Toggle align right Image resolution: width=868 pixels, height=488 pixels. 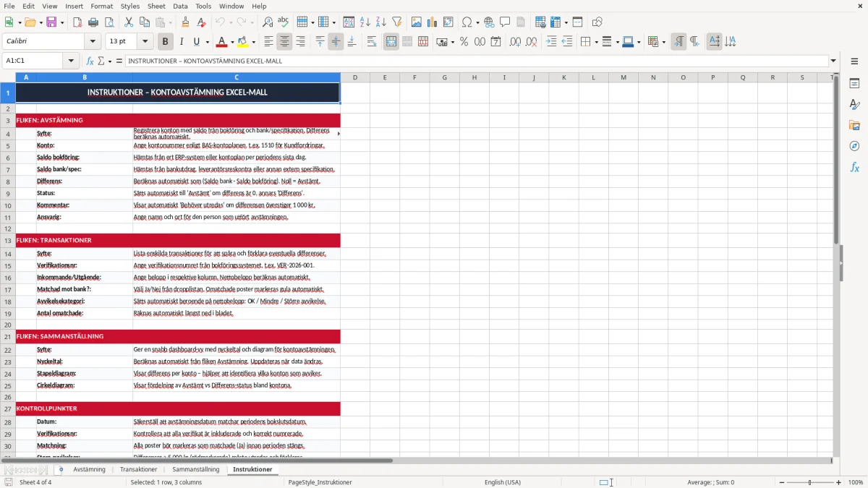(x=300, y=42)
